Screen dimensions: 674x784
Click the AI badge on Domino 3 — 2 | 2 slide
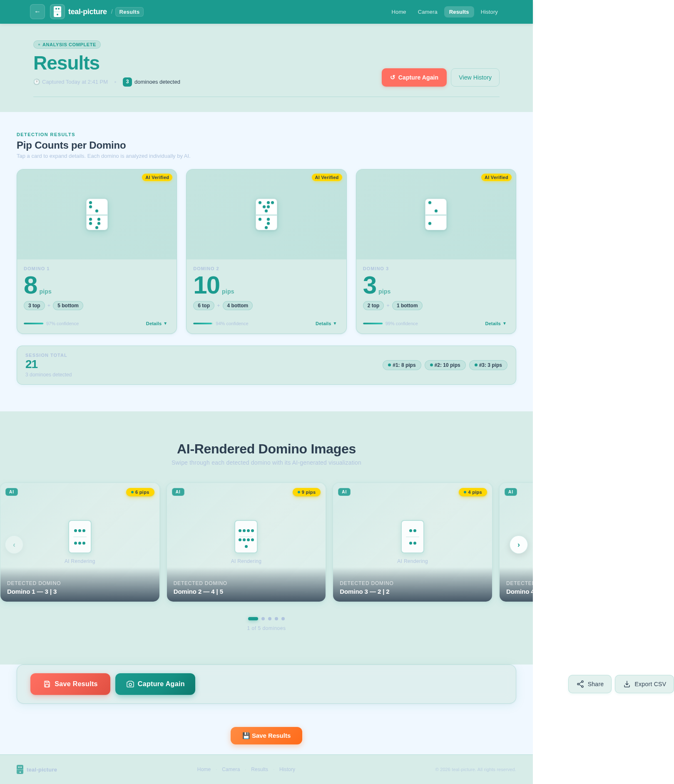[x=344, y=492]
